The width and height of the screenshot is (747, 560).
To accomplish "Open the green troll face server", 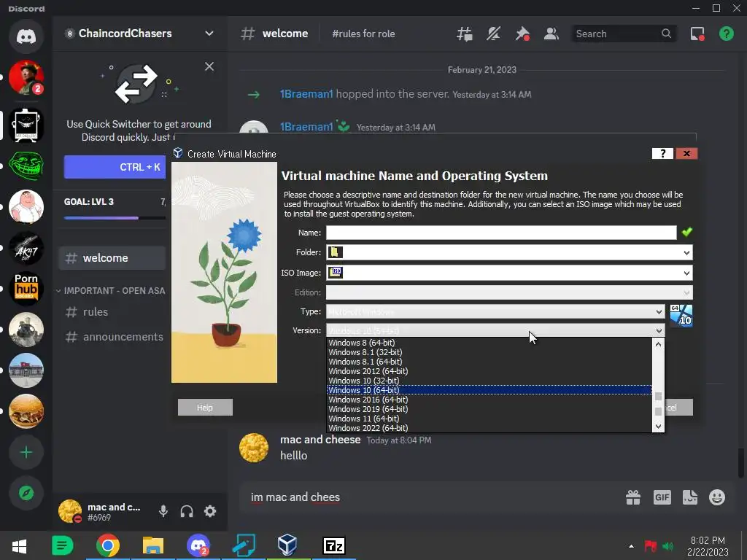I will point(26,166).
